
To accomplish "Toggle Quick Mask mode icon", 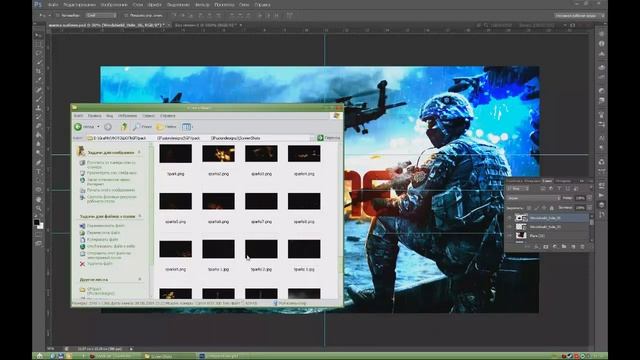I will (x=39, y=235).
